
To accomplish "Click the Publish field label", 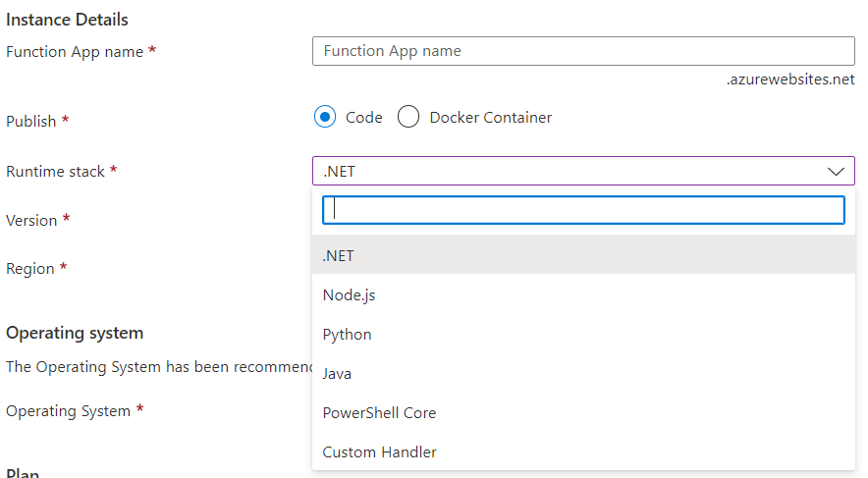I will 31,121.
